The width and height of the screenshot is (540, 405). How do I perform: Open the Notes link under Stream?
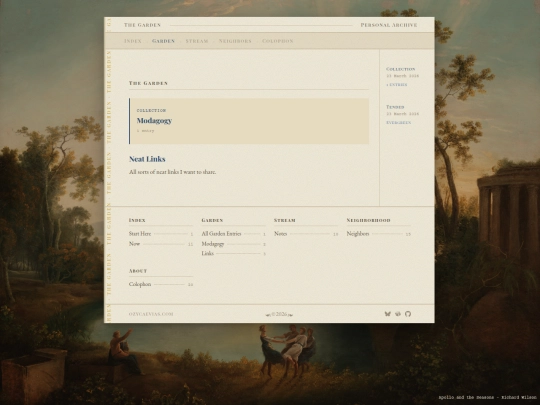point(306,234)
